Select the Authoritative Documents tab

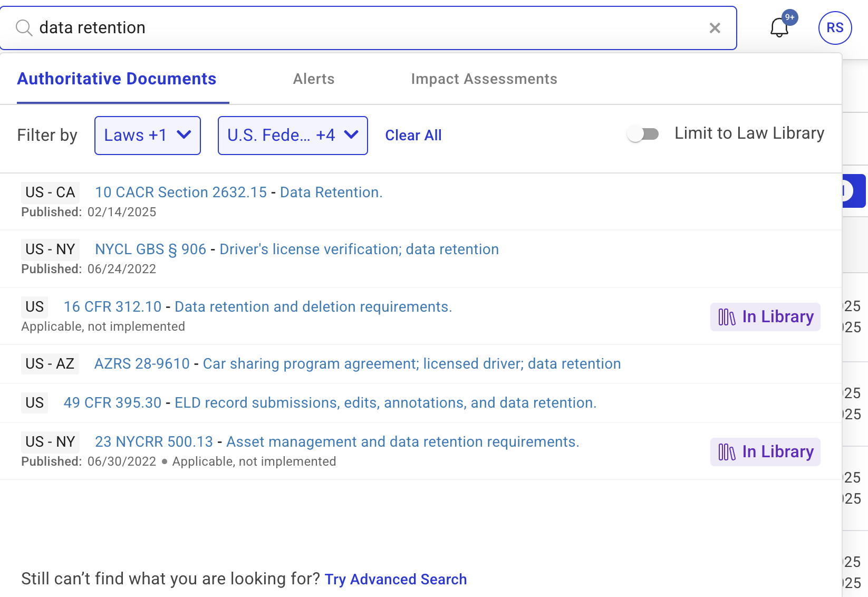pos(117,79)
